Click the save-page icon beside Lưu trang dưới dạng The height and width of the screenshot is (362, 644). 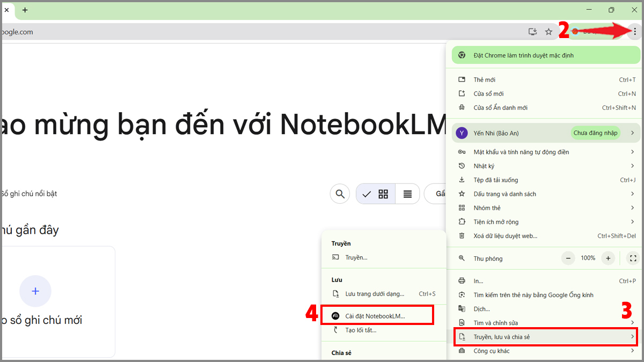(x=335, y=294)
